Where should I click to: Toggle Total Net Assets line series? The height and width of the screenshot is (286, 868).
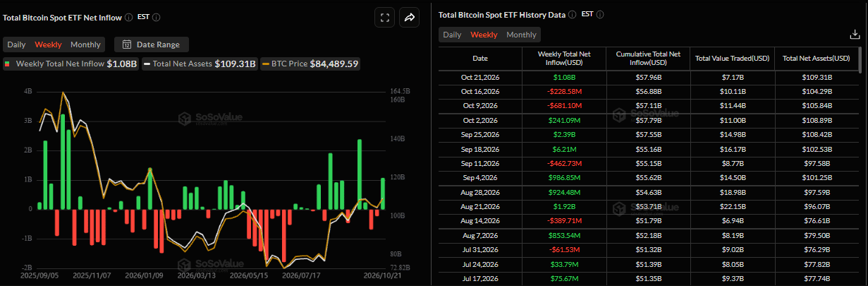(x=199, y=64)
